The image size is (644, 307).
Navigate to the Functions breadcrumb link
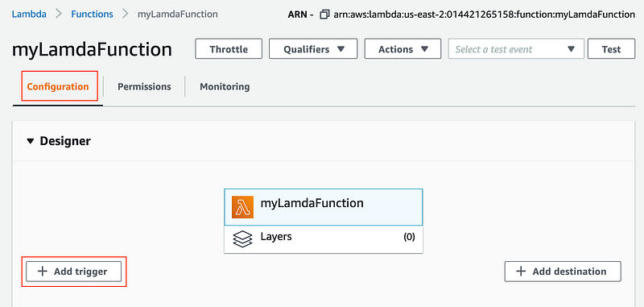coord(92,14)
